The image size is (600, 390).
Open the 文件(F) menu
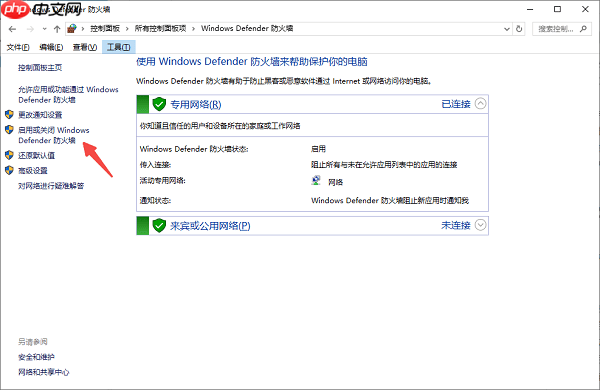click(x=18, y=47)
